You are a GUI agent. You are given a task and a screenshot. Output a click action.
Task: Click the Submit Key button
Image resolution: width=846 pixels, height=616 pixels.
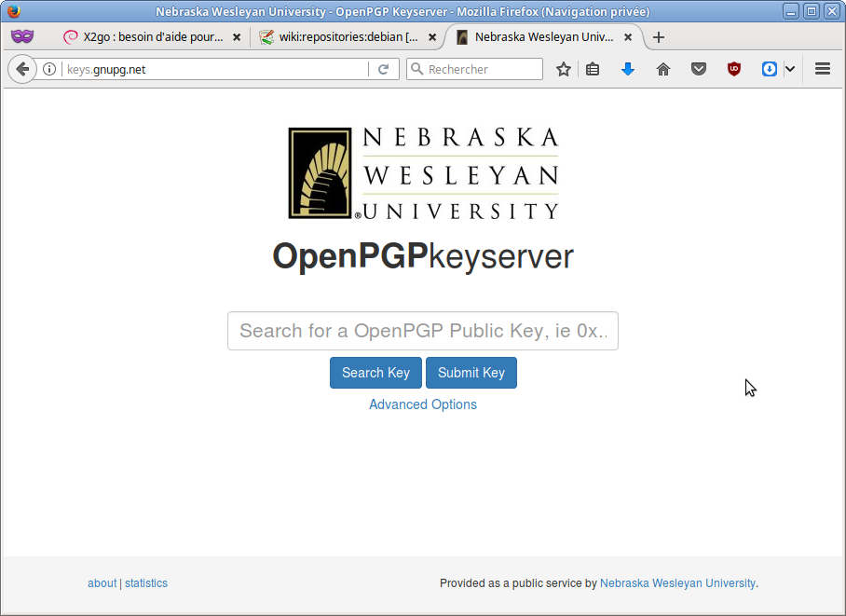click(471, 373)
